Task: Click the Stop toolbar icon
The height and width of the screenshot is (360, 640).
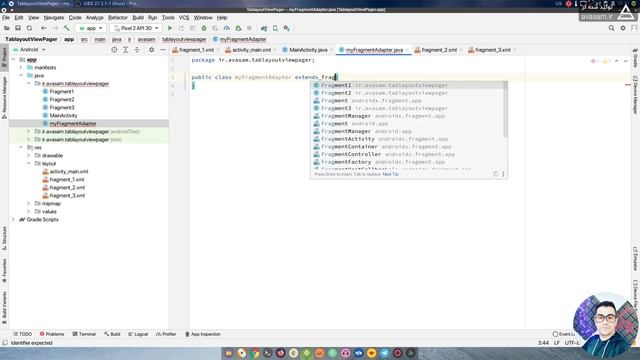Action: pyautogui.click(x=249, y=28)
